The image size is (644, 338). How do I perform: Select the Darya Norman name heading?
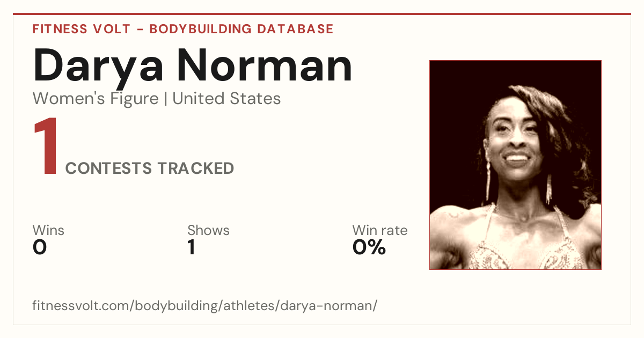(x=193, y=65)
